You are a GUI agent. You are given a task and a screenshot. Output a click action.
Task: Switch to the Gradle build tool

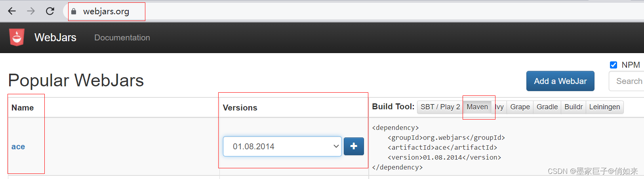pyautogui.click(x=547, y=107)
